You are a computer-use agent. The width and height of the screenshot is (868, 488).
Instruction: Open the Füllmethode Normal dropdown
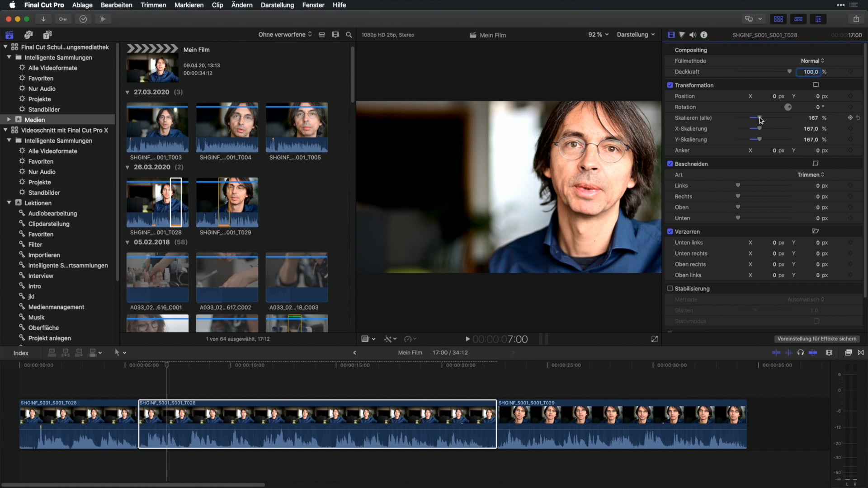(812, 61)
